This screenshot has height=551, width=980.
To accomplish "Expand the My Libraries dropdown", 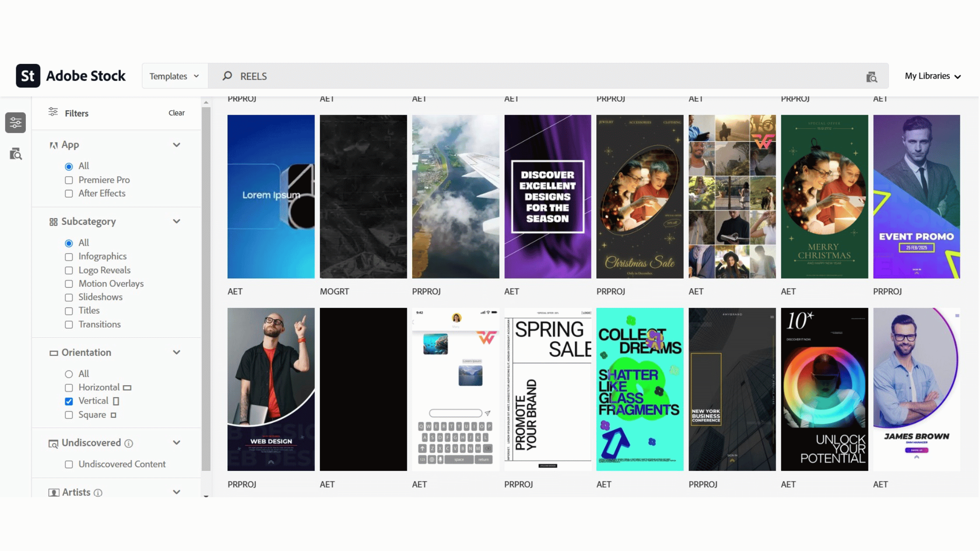I will click(x=932, y=76).
